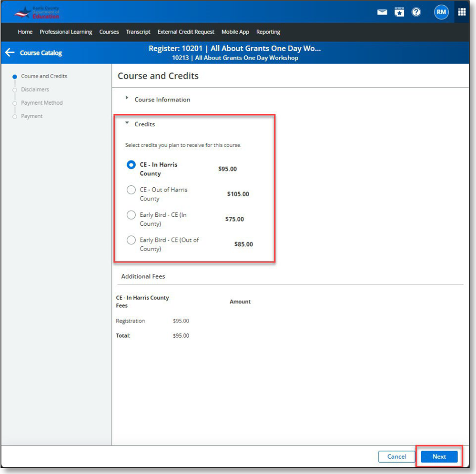Open the Home menu item
This screenshot has height=474, width=476.
click(x=25, y=32)
